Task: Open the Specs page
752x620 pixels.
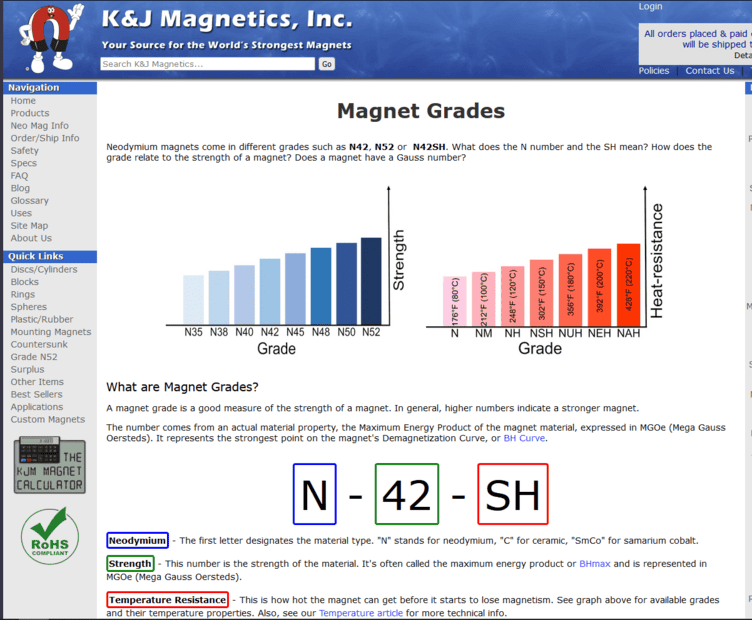Action: (x=24, y=163)
